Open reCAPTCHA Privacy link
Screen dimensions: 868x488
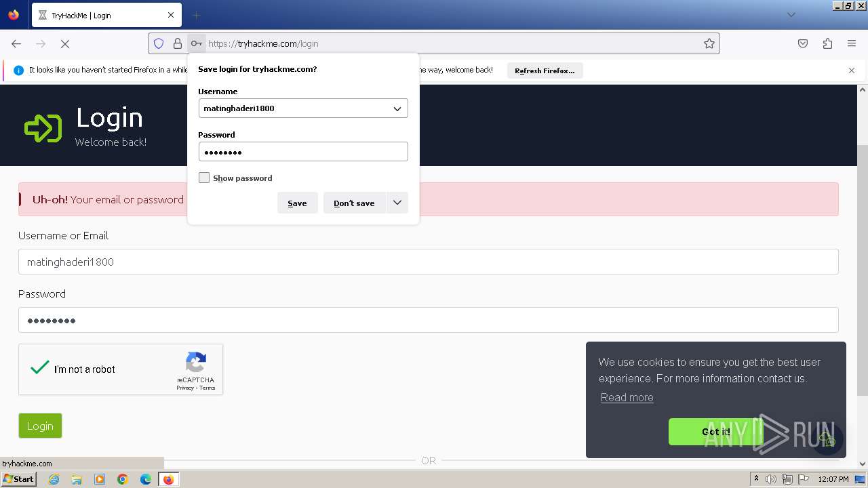click(185, 388)
